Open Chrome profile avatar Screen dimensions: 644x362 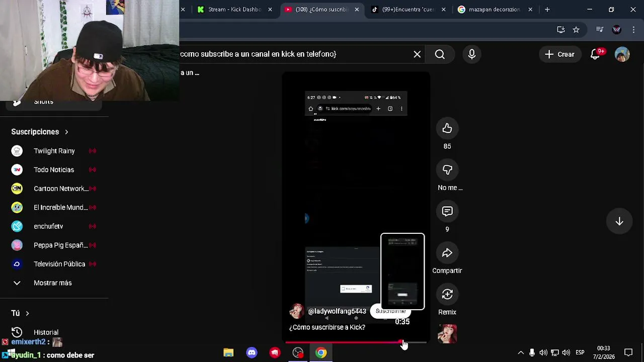click(617, 30)
